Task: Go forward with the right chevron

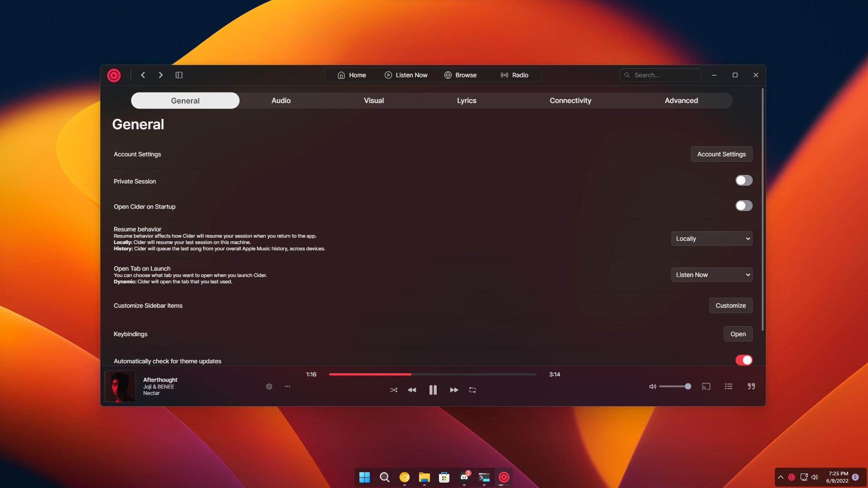Action: click(160, 75)
